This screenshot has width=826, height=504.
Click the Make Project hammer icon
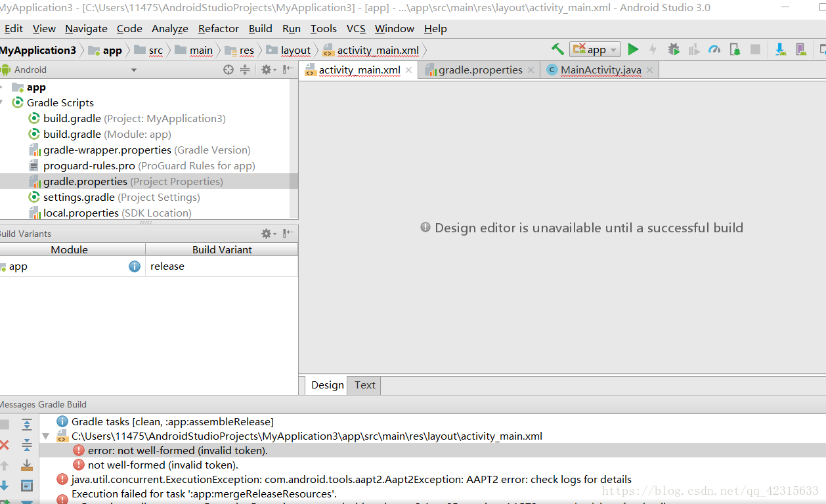[x=557, y=49]
